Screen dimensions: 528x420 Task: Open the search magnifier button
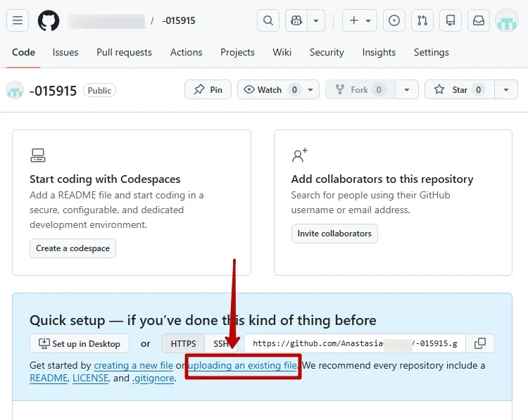point(268,20)
